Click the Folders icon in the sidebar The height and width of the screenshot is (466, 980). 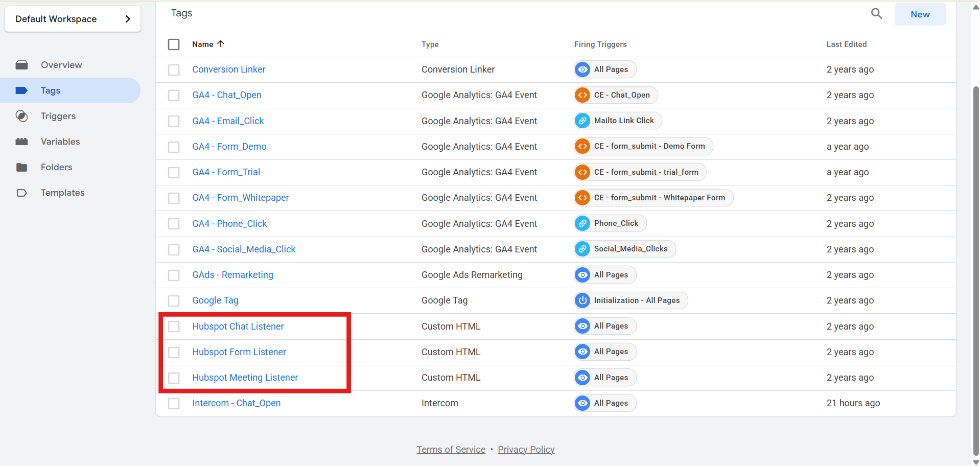point(21,167)
